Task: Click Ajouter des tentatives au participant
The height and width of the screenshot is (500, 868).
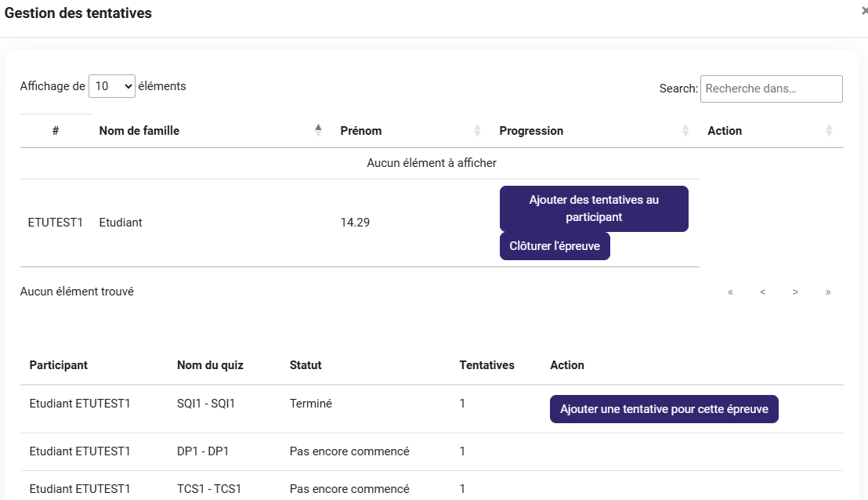Action: tap(594, 208)
